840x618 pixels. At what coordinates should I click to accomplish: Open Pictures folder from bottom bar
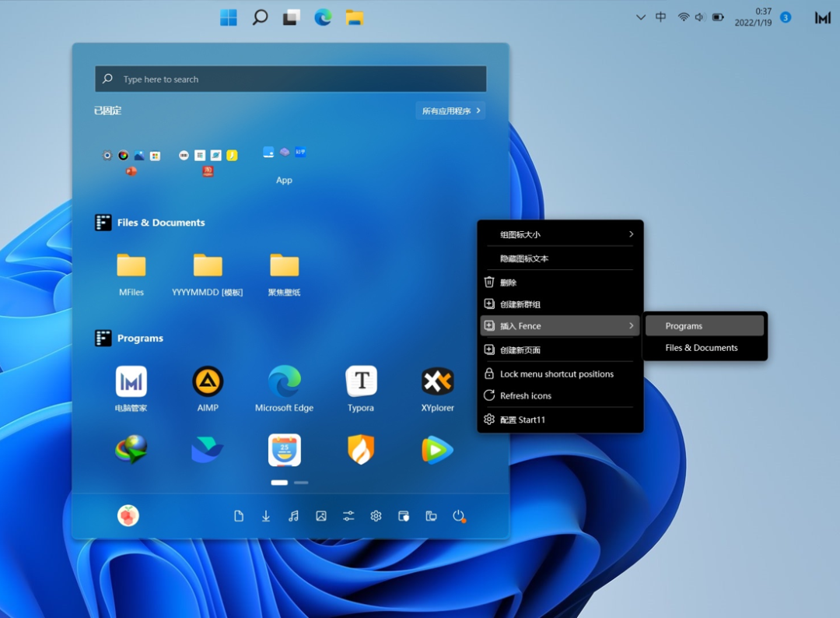(x=321, y=515)
